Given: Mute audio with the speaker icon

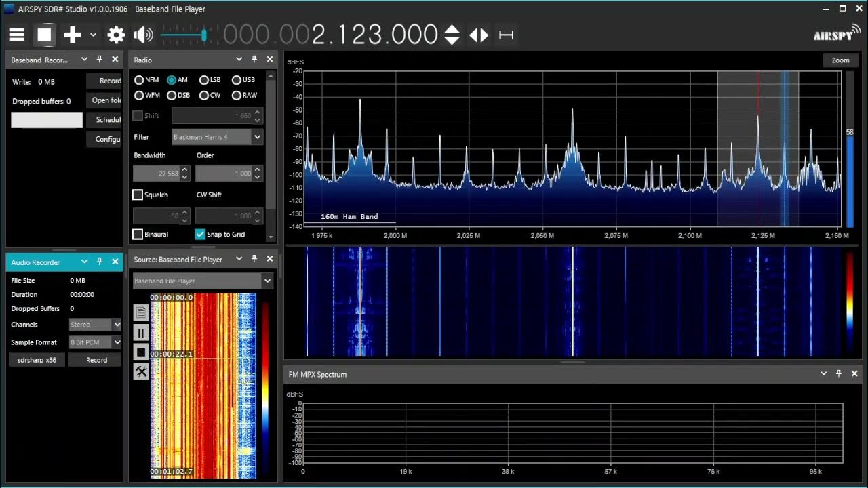Looking at the screenshot, I should point(143,35).
